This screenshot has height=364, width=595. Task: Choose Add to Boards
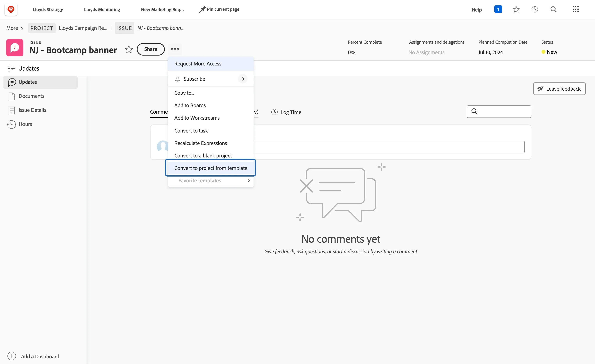211,105
